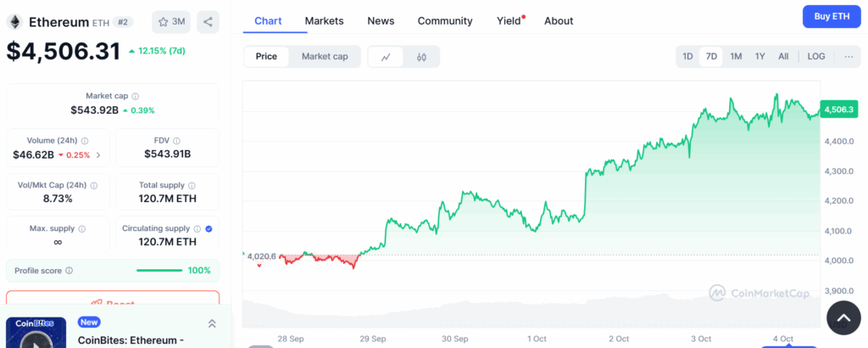868x348 pixels.
Task: Click the Market cap info icon
Action: coord(136,97)
